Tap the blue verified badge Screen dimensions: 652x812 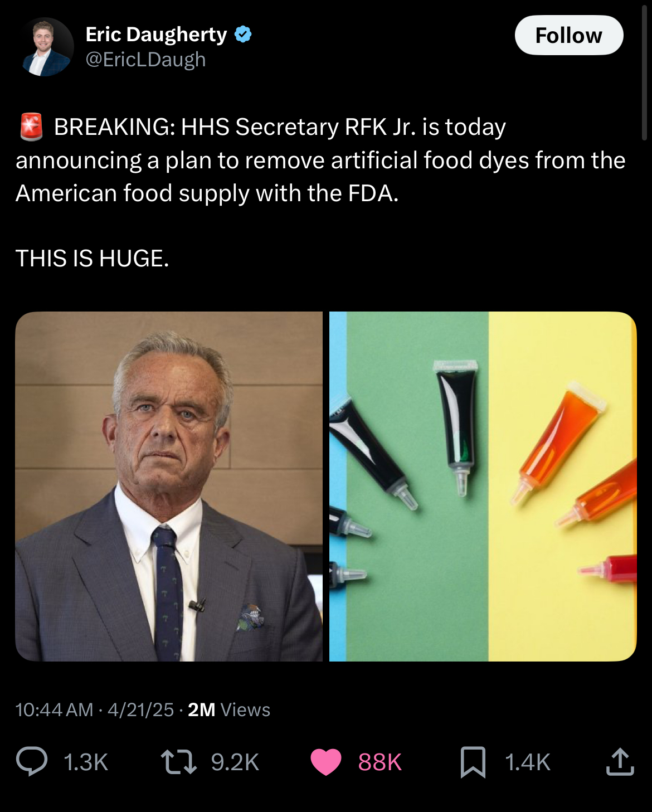(x=243, y=35)
